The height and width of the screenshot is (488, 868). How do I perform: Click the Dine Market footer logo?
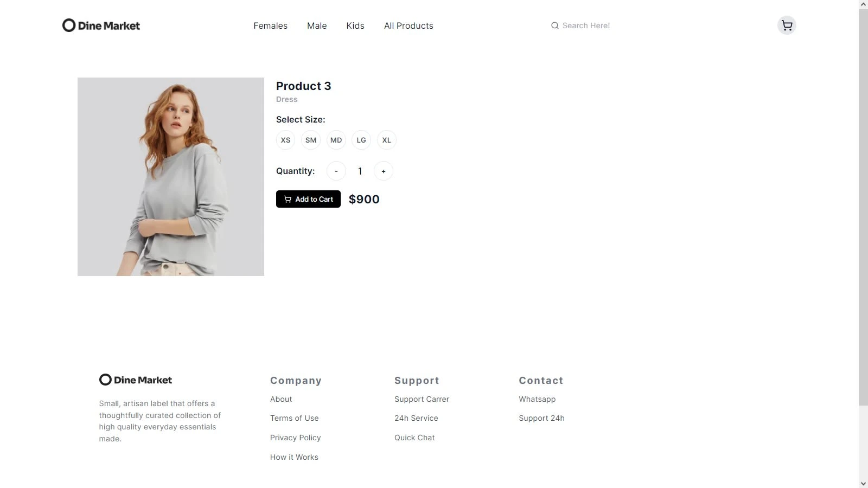[x=136, y=380]
